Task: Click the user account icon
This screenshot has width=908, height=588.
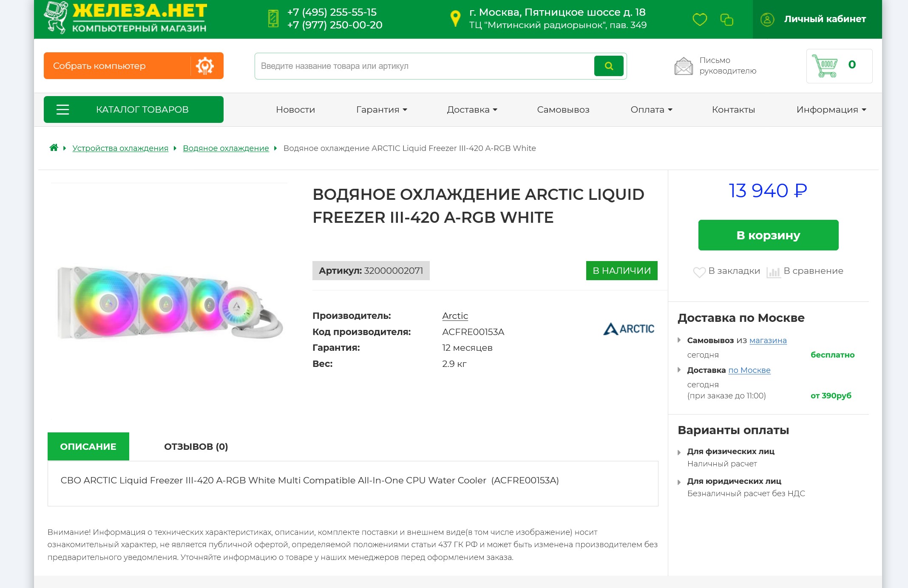Action: coord(767,19)
